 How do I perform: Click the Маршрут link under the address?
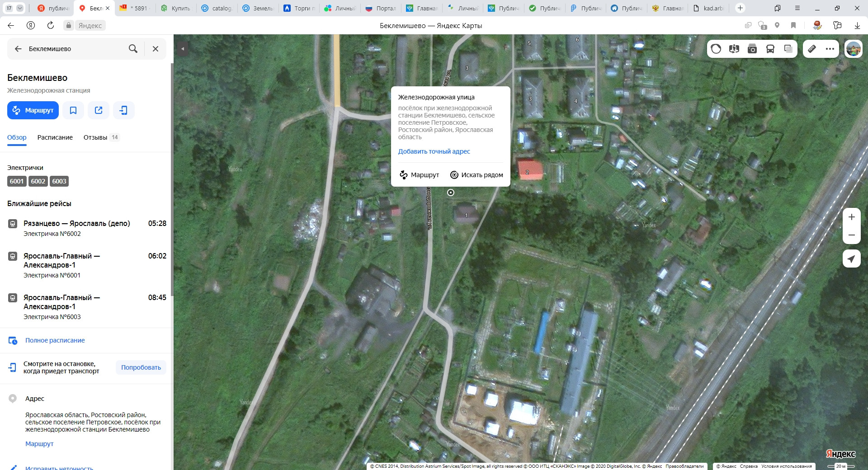click(x=39, y=444)
